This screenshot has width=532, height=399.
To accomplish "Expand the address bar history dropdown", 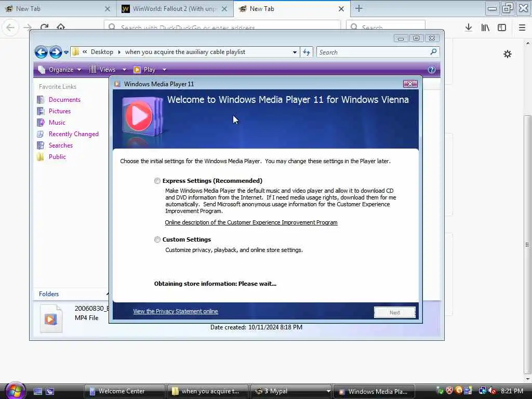I will pyautogui.click(x=295, y=52).
